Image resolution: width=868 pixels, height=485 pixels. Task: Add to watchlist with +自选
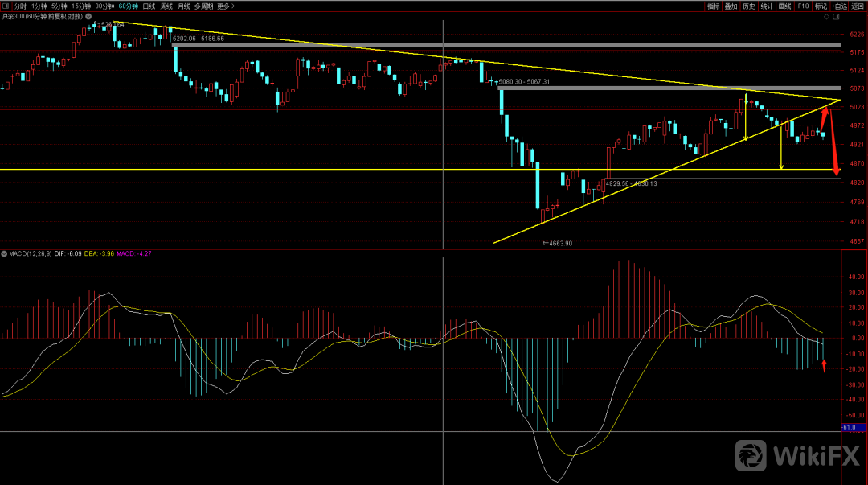(840, 6)
